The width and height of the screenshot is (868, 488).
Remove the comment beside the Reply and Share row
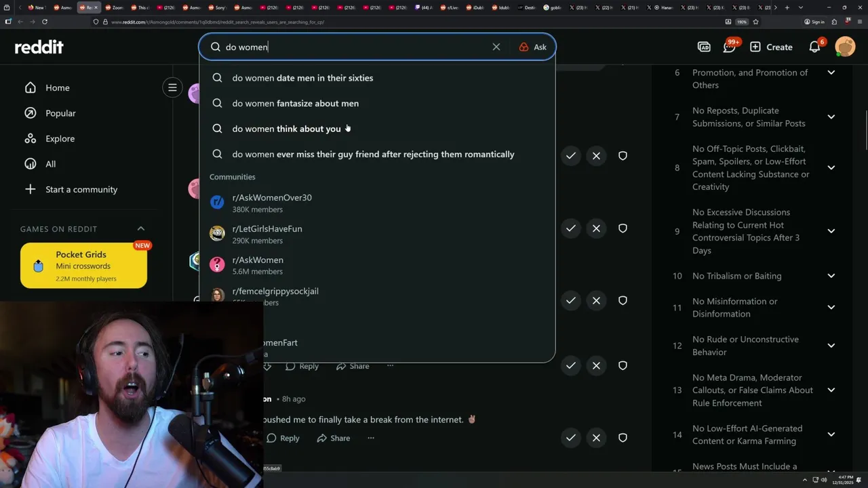pos(596,365)
